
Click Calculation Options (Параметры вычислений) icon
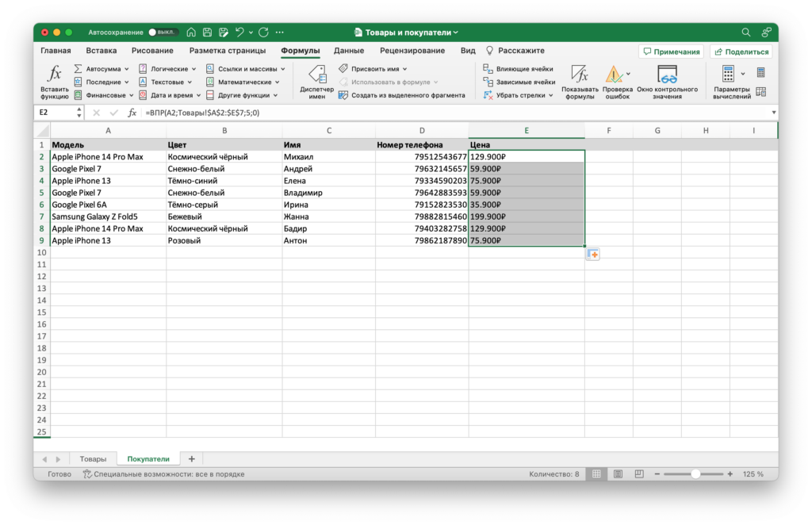click(728, 74)
